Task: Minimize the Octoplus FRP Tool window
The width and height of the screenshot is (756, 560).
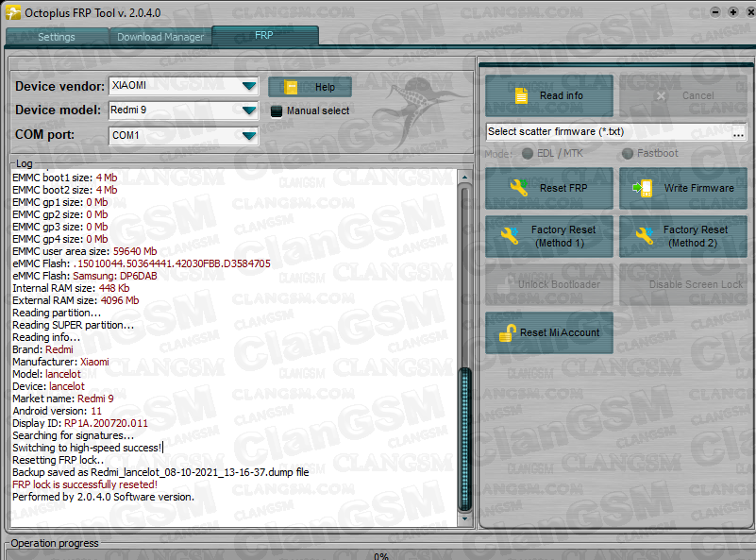Action: coord(715,12)
